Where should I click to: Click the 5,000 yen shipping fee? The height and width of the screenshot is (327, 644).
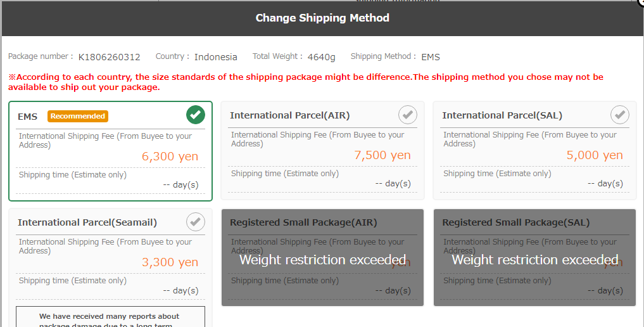[595, 155]
